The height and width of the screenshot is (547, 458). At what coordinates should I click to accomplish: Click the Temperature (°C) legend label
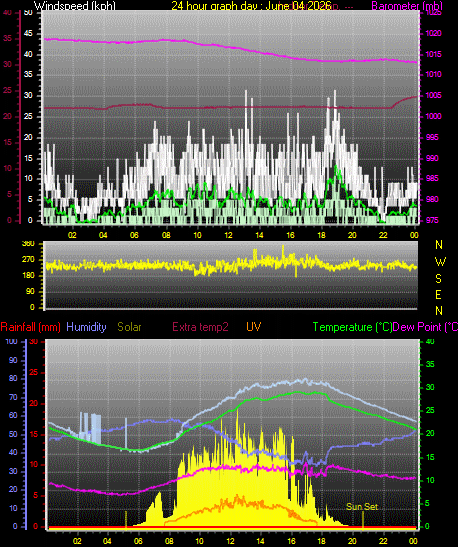click(352, 327)
